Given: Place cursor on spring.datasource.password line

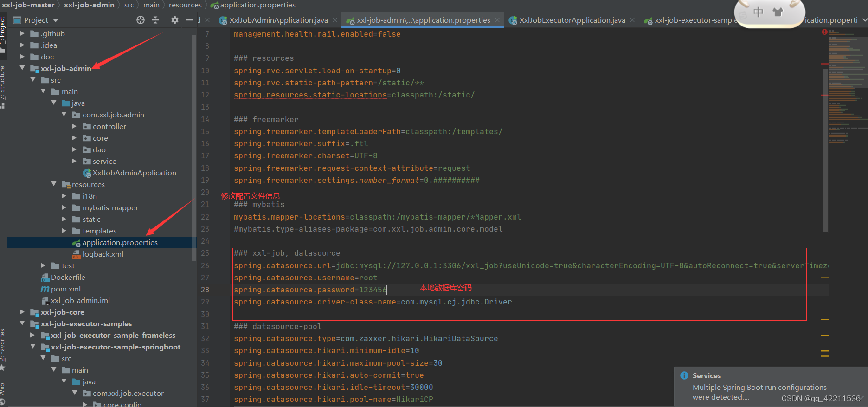Looking at the screenshot, I should click(x=310, y=290).
